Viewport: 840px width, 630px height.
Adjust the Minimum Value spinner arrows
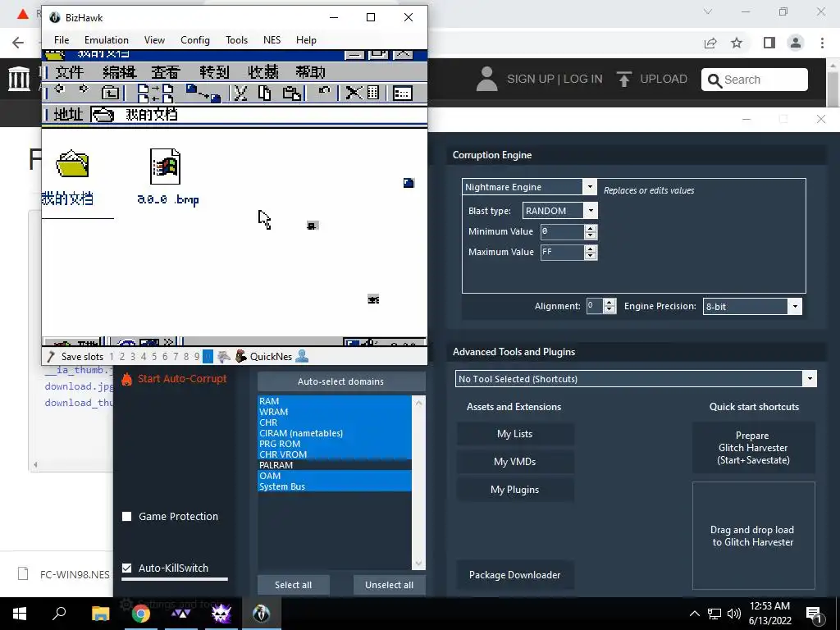click(591, 231)
